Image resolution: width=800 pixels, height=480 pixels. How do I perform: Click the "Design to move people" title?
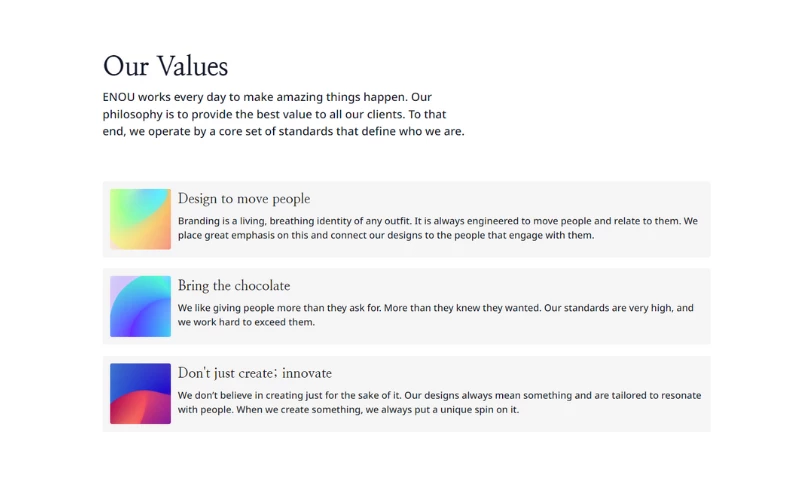pyautogui.click(x=244, y=199)
